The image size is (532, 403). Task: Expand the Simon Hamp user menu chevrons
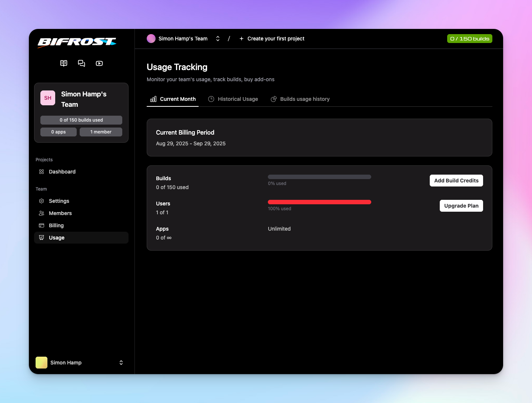tap(121, 363)
